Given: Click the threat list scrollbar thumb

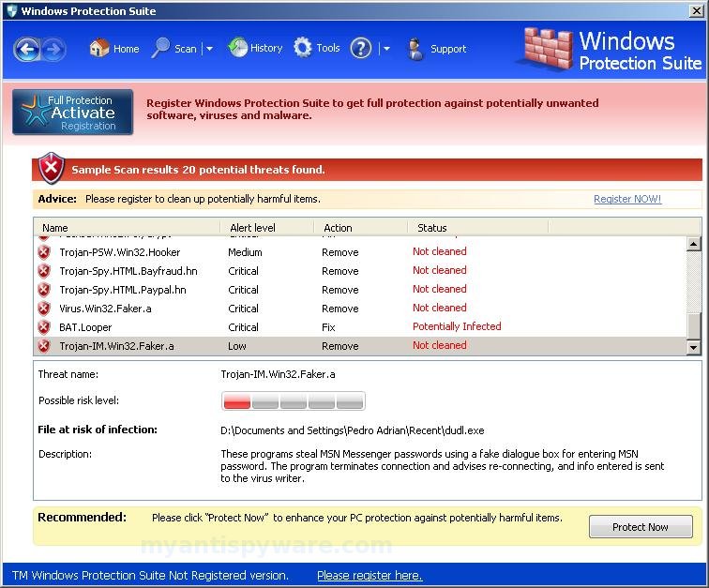Looking at the screenshot, I should [x=693, y=325].
